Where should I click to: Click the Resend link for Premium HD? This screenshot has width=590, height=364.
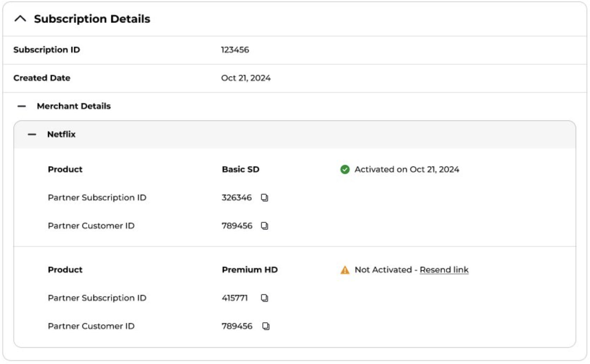coord(444,270)
